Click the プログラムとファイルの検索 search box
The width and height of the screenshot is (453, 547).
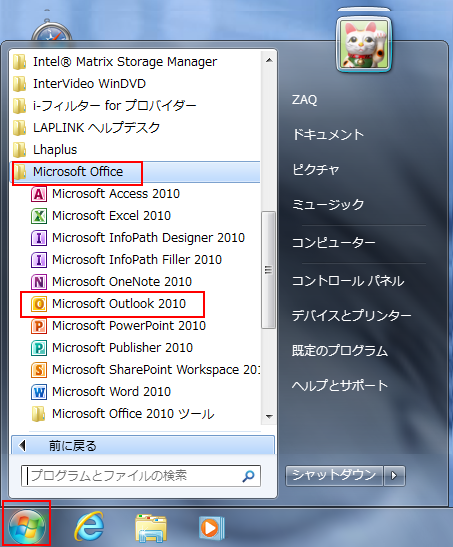[x=141, y=476]
